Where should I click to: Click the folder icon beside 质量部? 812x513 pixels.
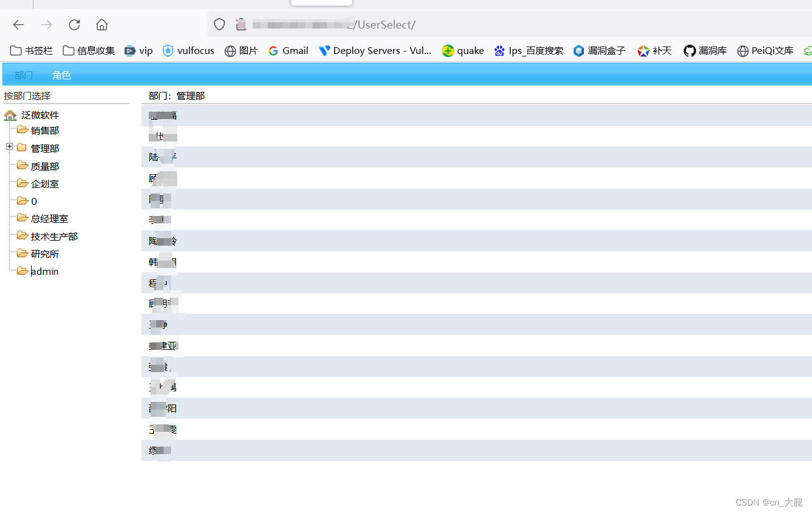(x=22, y=166)
